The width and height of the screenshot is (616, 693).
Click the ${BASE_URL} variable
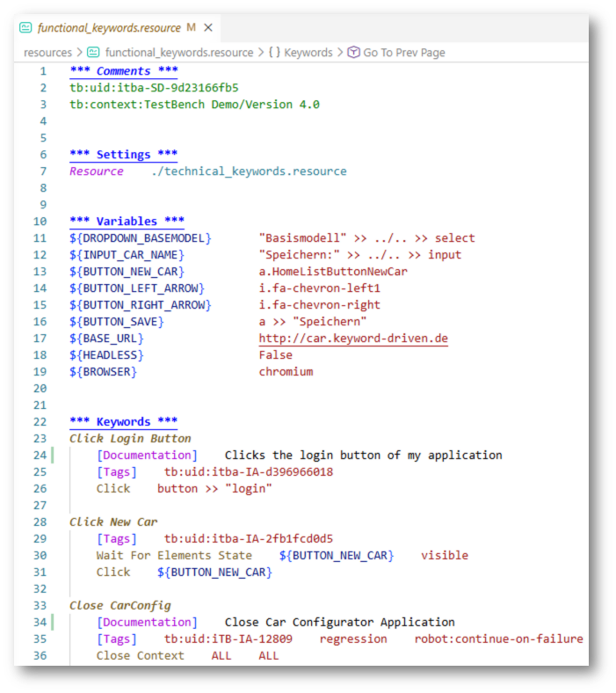click(x=106, y=339)
